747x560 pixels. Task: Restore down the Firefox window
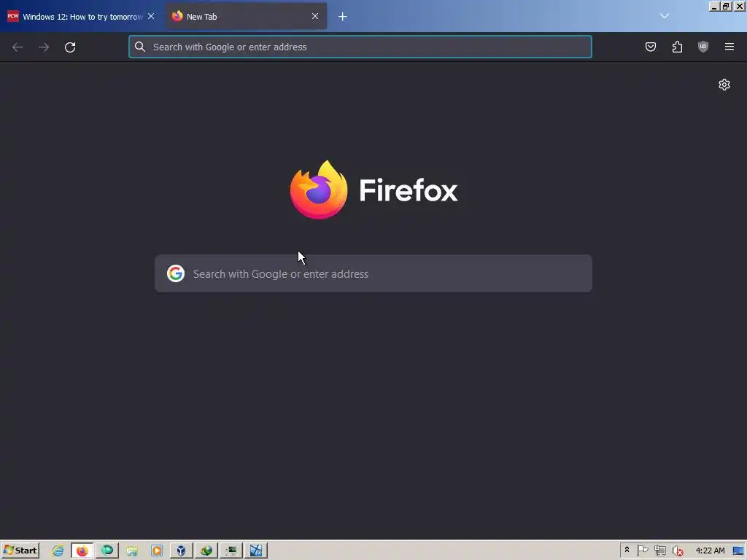point(726,6)
